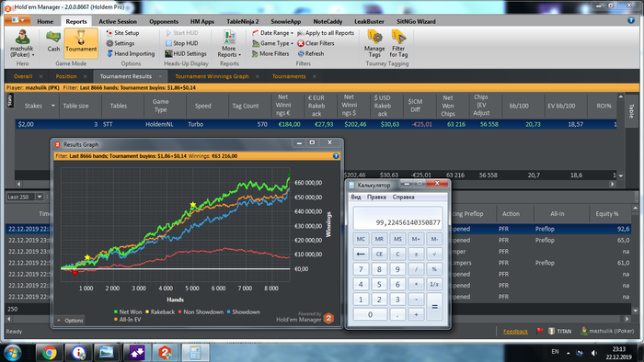Screen dimensions: 644x362
Task: Click the calculator equals button
Action: coord(434,307)
